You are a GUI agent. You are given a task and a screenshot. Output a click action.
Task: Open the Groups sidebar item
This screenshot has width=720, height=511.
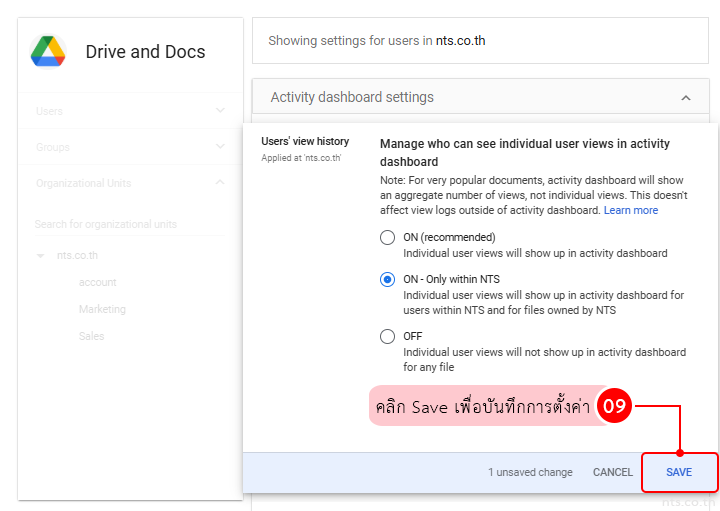point(53,147)
